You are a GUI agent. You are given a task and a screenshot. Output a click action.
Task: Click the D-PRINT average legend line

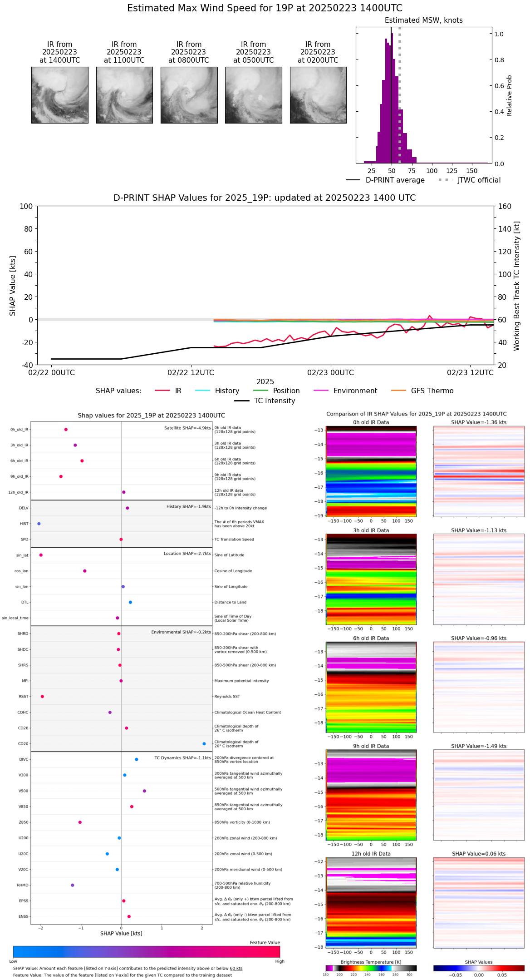pyautogui.click(x=353, y=180)
